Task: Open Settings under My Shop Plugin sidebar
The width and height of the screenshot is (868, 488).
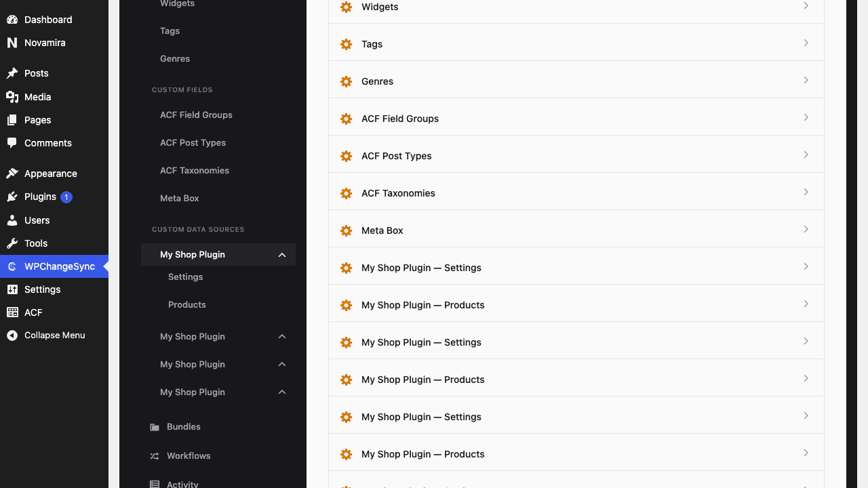Action: coord(186,277)
